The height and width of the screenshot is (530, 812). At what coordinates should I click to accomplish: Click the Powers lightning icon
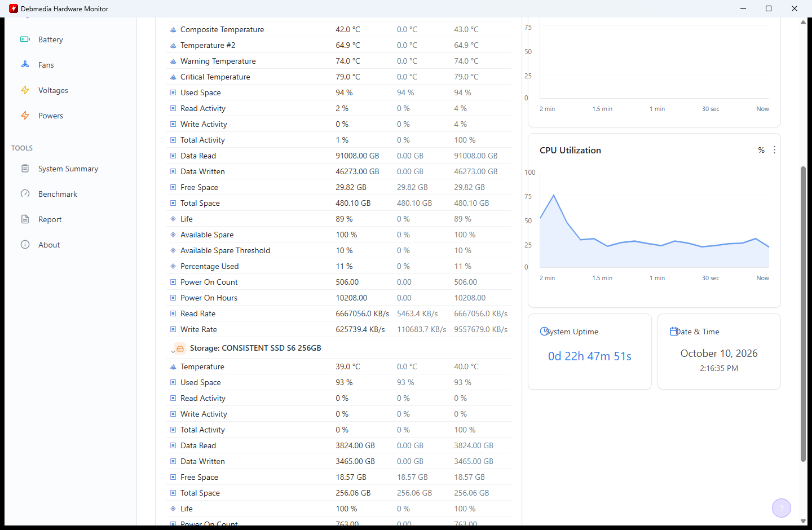click(25, 116)
